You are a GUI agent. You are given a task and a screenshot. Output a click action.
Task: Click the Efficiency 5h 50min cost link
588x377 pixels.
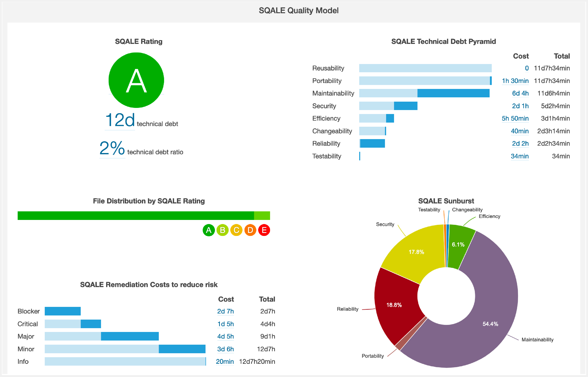(x=515, y=118)
